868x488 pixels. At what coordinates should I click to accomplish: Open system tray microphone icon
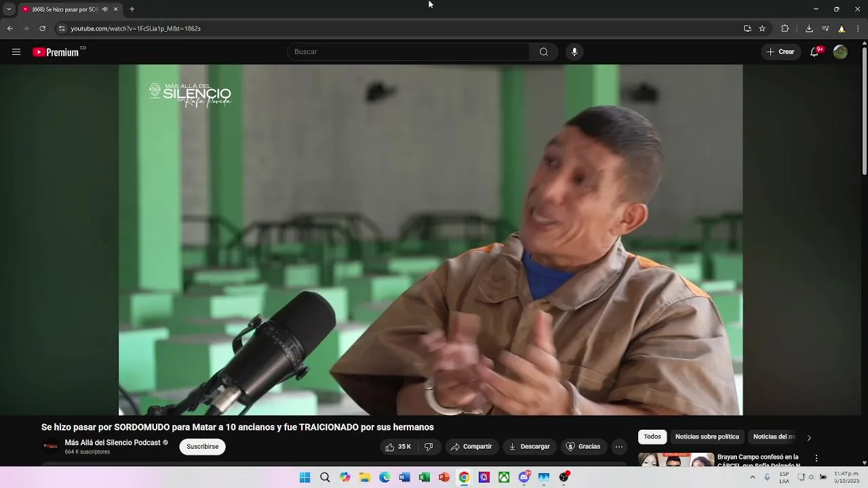767,477
